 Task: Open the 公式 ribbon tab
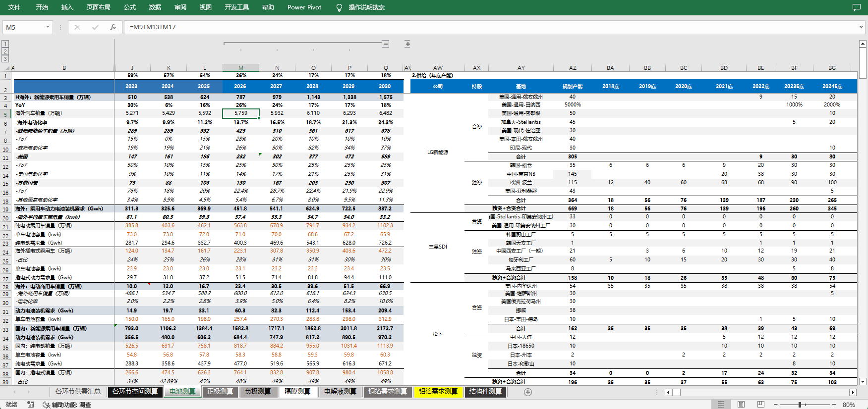tap(130, 7)
